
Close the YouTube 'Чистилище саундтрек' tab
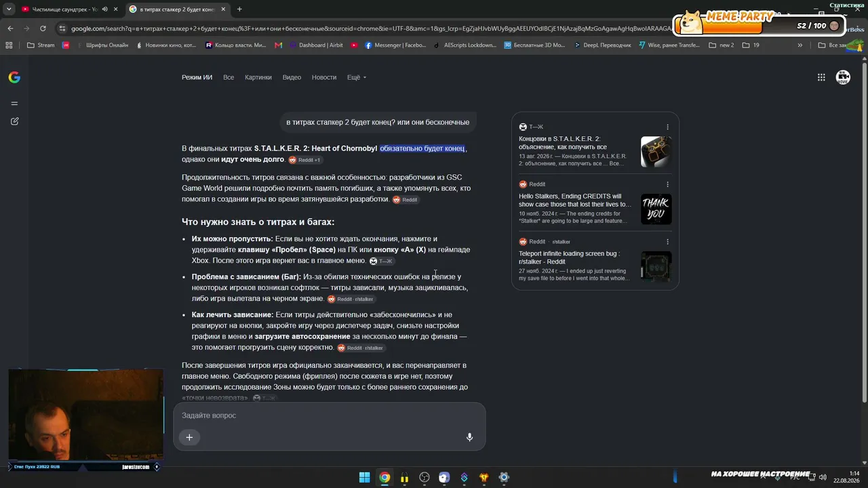(115, 9)
